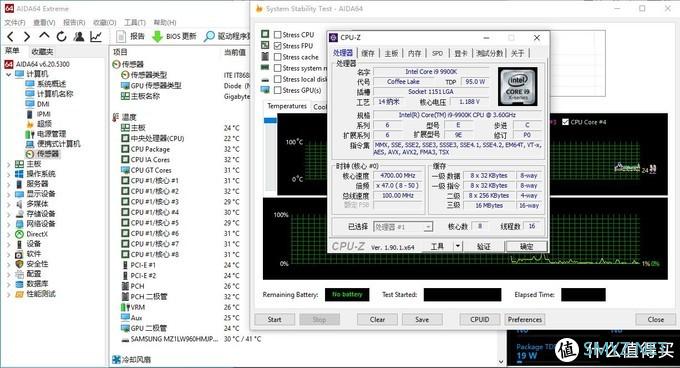680x368 pixels.
Task: Go forward with AIDA64 forward arrow
Action: (27, 36)
